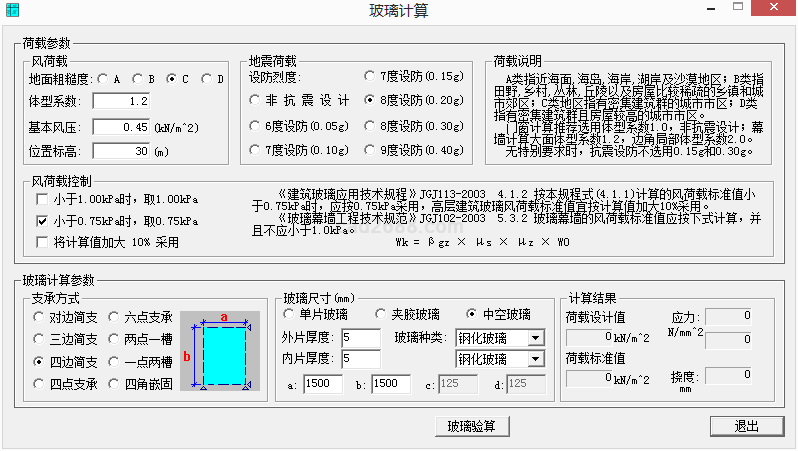
Task: Switch to 夹胶玻璃 laminated glass
Action: point(383,314)
